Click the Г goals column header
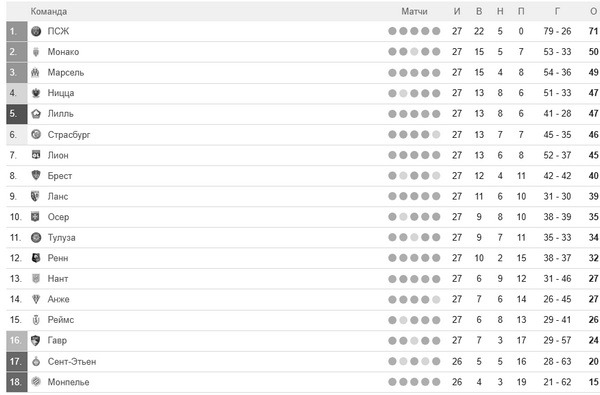The image size is (600, 395). (x=557, y=11)
